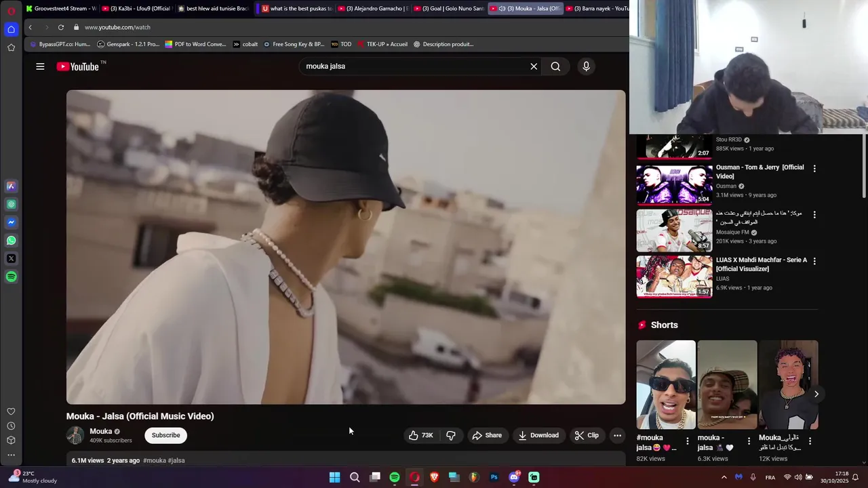Share the video
Screen dimensions: 868x488
(487, 435)
